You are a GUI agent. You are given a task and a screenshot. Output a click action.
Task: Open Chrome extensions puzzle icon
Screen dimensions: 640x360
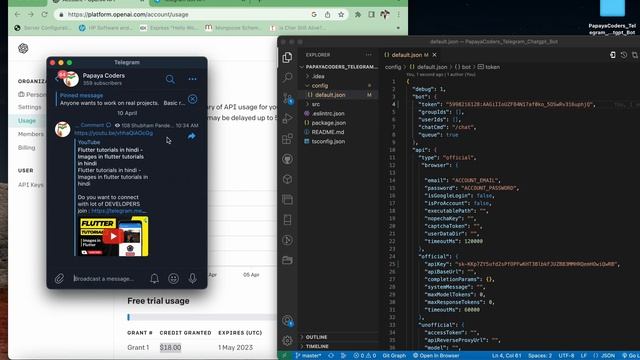pos(358,14)
